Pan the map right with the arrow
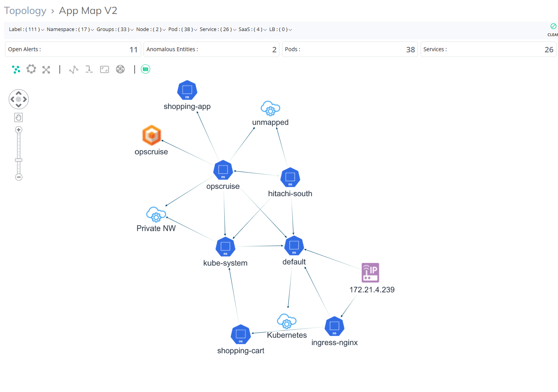This screenshot has height=392, width=558. pos(25,99)
